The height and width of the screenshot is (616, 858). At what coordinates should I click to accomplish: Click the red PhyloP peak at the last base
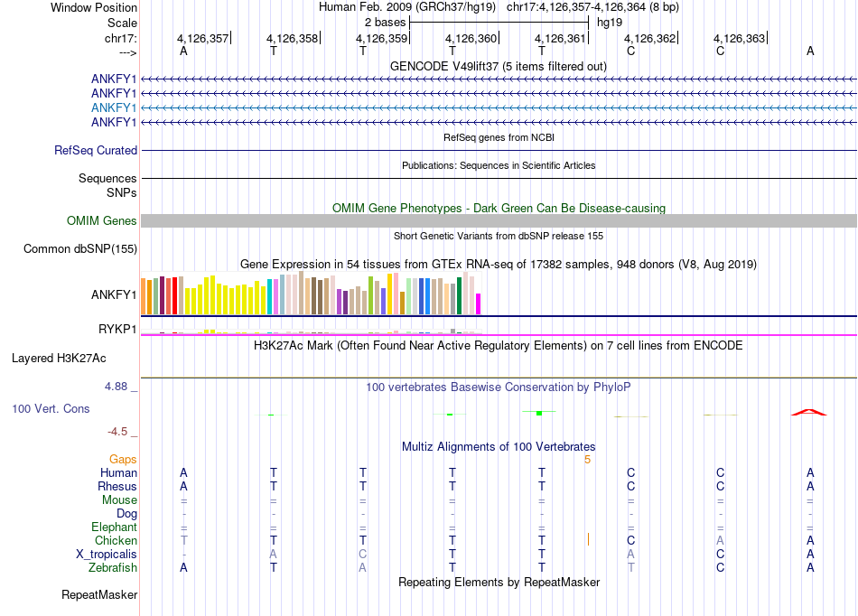(x=809, y=412)
